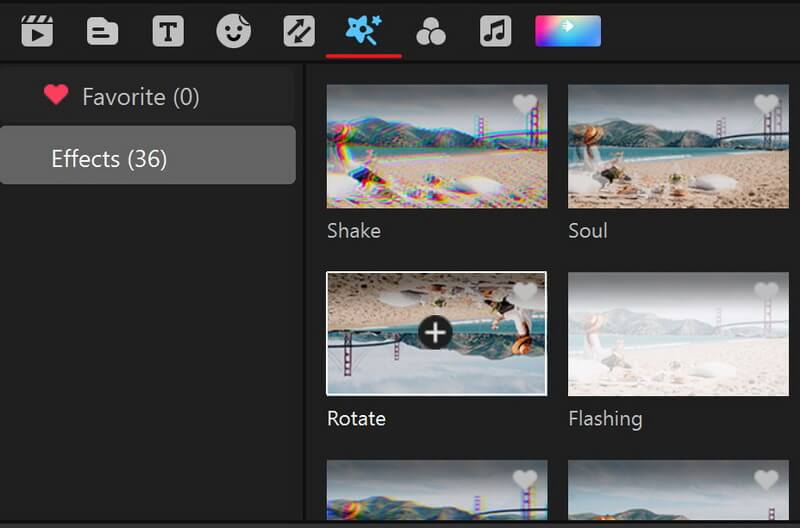This screenshot has height=528, width=800.
Task: Open the gradient Backgrounds tab icon
Action: click(x=568, y=31)
